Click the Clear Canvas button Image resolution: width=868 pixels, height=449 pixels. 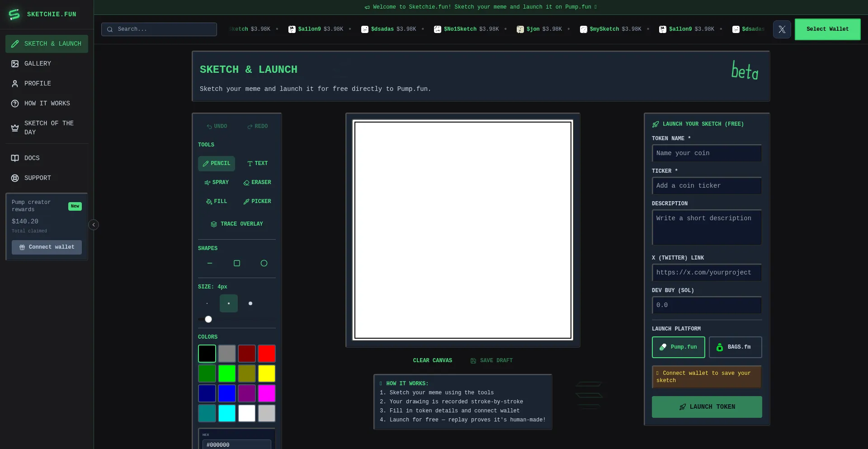pos(432,360)
